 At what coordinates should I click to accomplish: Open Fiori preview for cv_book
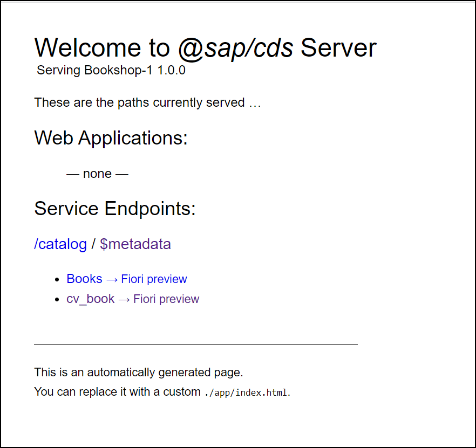coord(166,299)
